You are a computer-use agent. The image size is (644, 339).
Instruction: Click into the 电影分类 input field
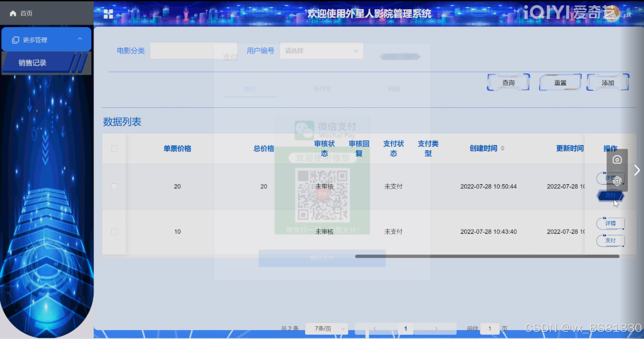tap(194, 51)
